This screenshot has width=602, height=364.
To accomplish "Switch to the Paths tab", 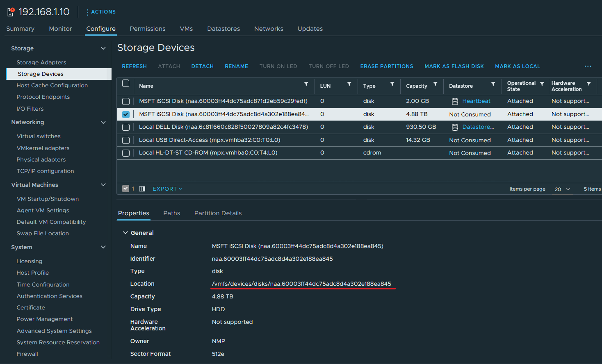I will 171,213.
